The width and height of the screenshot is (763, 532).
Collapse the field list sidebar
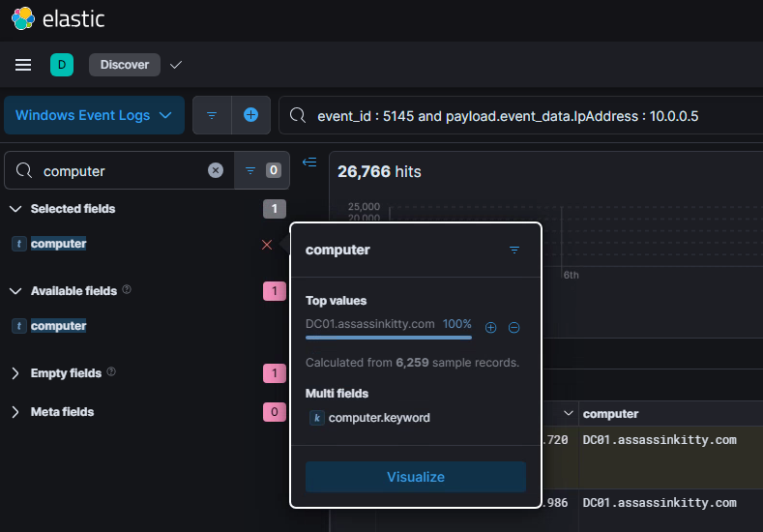click(309, 163)
